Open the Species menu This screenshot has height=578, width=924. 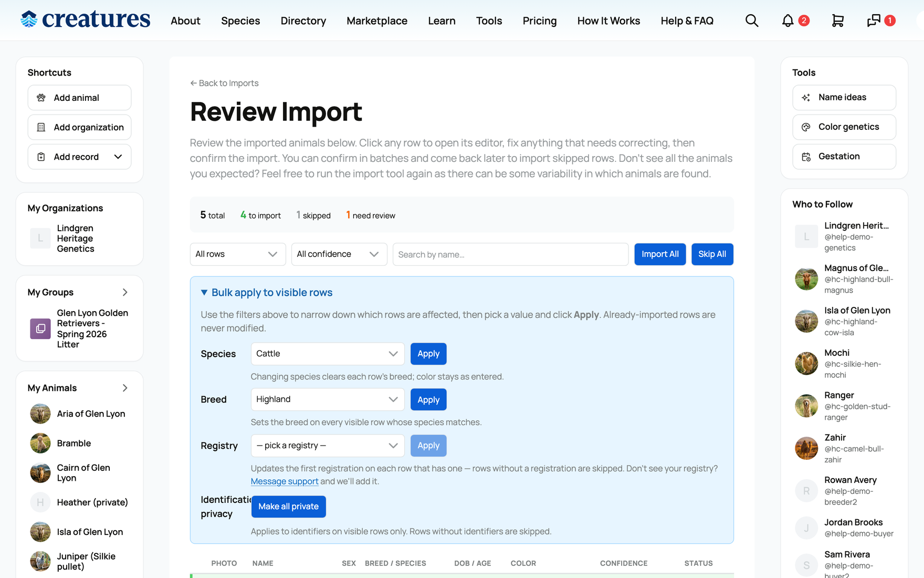[240, 20]
